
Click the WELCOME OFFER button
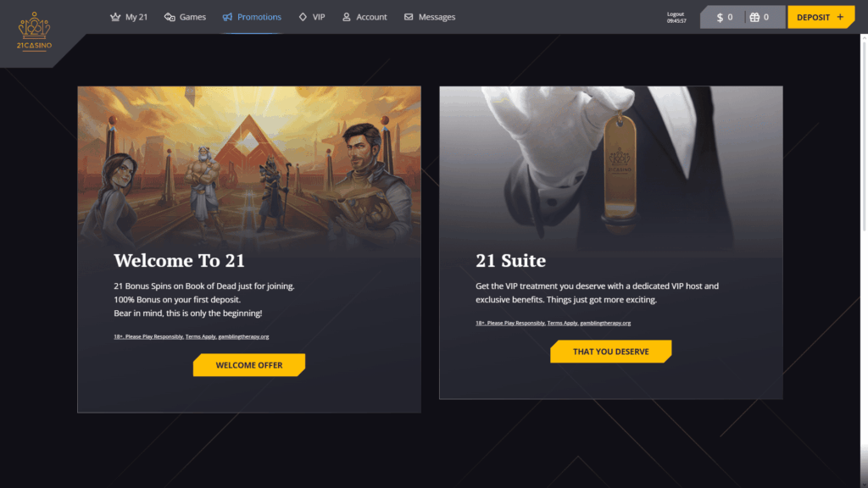pyautogui.click(x=249, y=365)
